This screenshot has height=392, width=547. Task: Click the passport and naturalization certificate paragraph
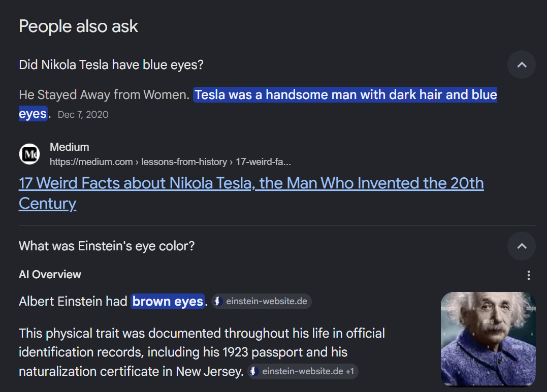[x=202, y=352]
